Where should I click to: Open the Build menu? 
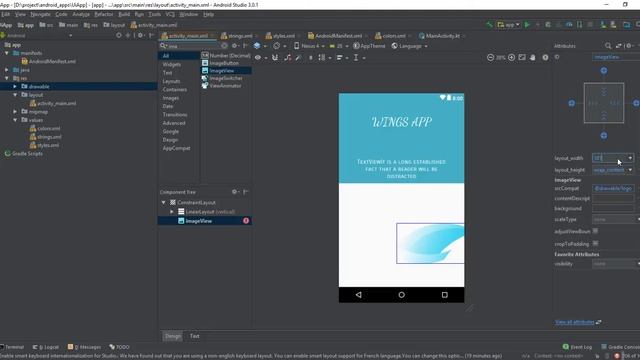(x=124, y=14)
